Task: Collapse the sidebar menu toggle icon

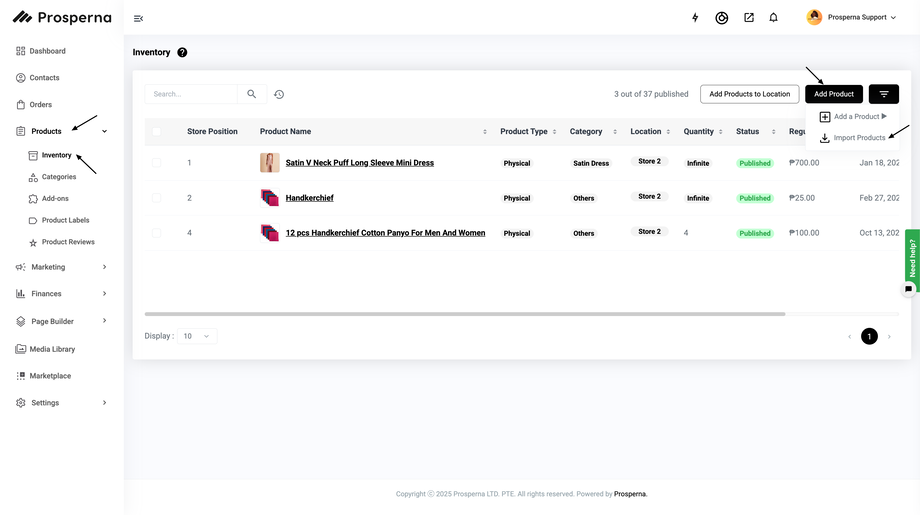Action: tap(138, 18)
